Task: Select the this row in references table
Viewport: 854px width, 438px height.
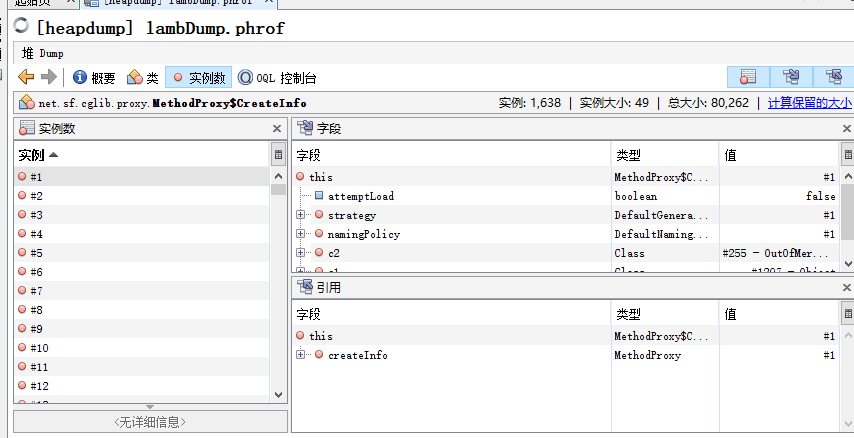Action: click(x=566, y=336)
